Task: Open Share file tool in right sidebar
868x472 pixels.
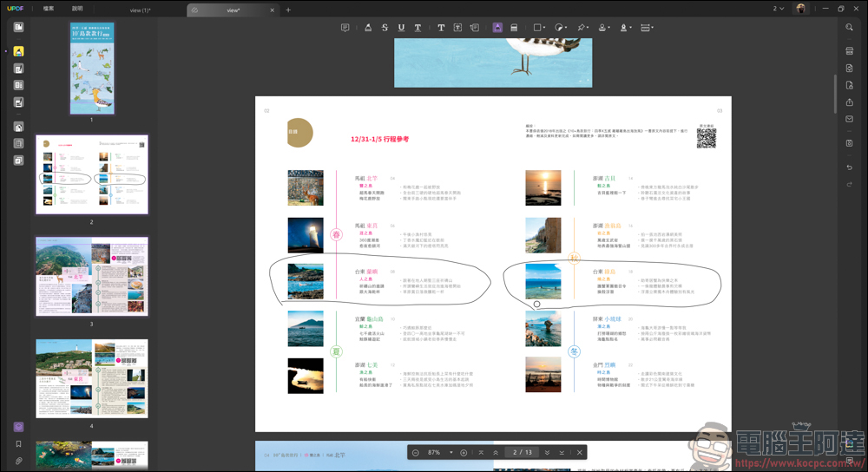Action: coord(849,102)
